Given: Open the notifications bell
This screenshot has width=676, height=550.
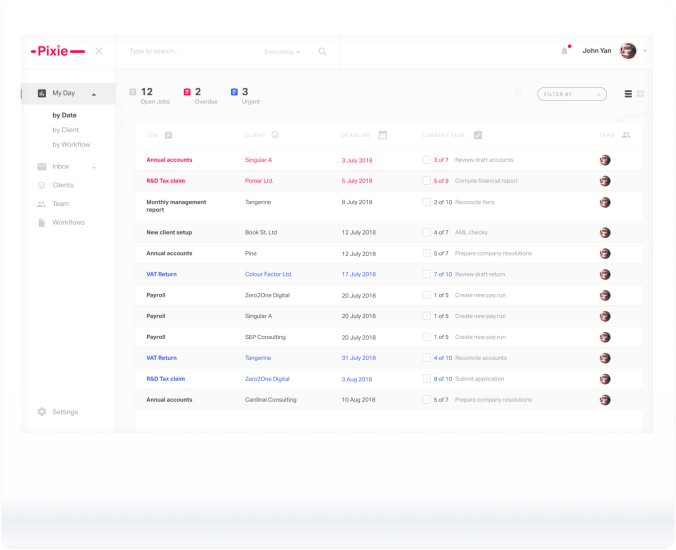Looking at the screenshot, I should (564, 51).
